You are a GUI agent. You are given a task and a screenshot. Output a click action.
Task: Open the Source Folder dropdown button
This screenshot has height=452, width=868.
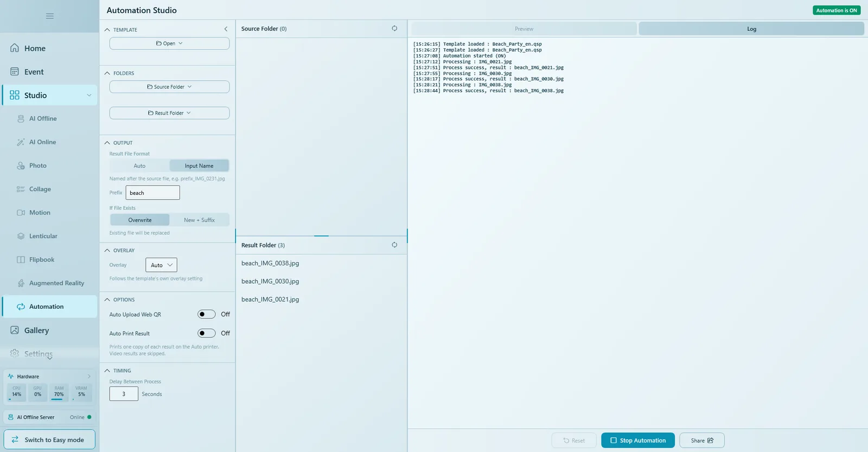[169, 87]
